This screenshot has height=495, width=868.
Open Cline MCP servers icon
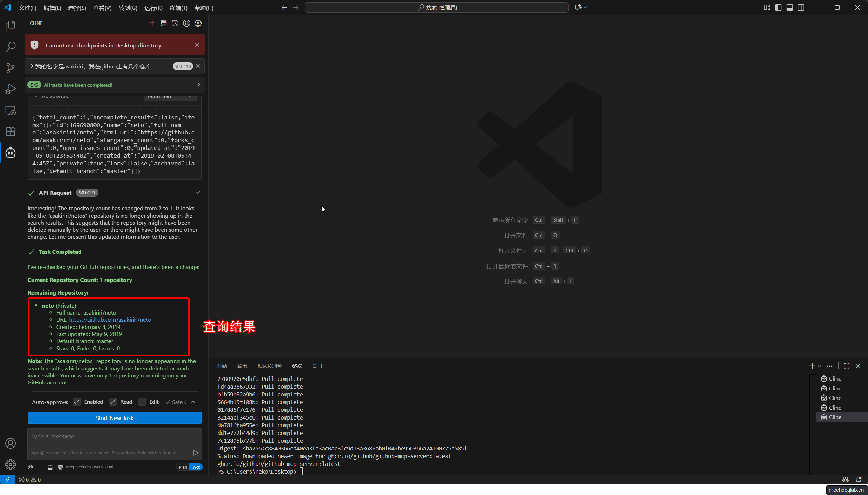[x=164, y=23]
